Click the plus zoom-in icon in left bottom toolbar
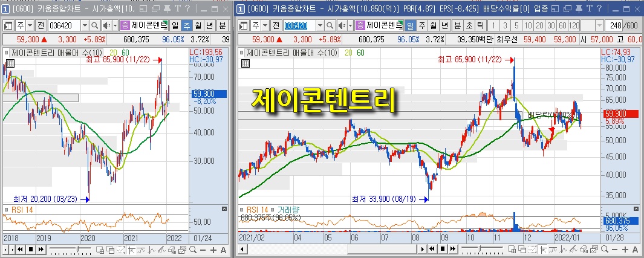Viewport: 644px width, 258px height. [213, 250]
